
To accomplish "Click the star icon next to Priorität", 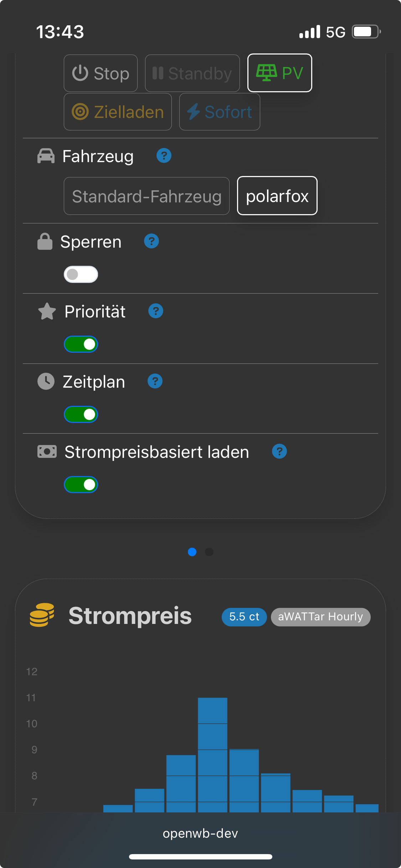I will pyautogui.click(x=47, y=311).
